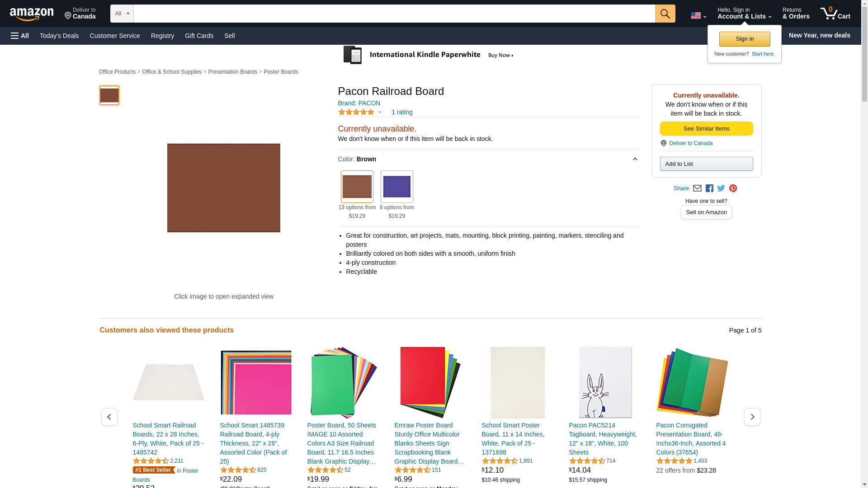Screen dimensions: 868x488
Task: Open Today's Deals navigation item
Action: point(59,36)
